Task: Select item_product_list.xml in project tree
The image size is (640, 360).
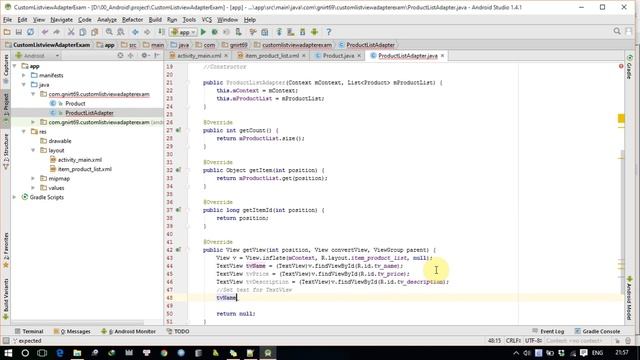Action: coord(84,169)
